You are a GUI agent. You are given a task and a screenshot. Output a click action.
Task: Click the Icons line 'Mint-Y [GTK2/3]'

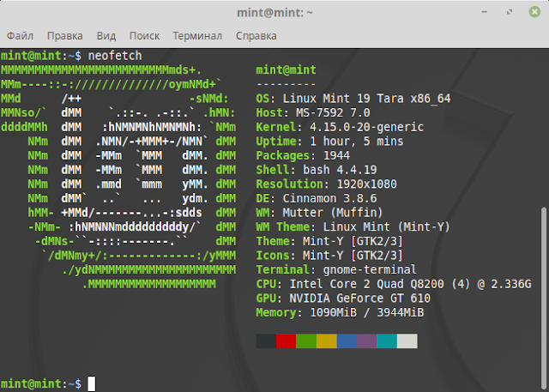pos(353,256)
